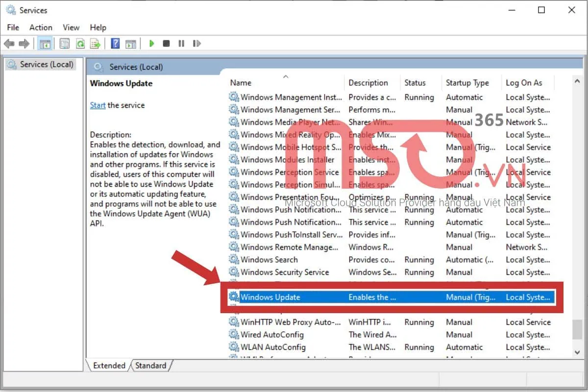Open the Action menu
Screen dimensions: 588x392
coord(41,27)
